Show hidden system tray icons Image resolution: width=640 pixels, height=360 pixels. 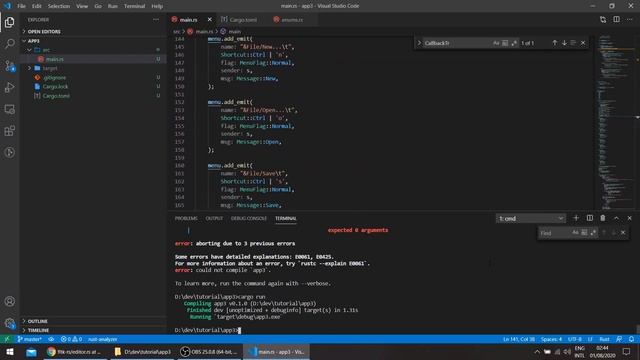pyautogui.click(x=537, y=352)
